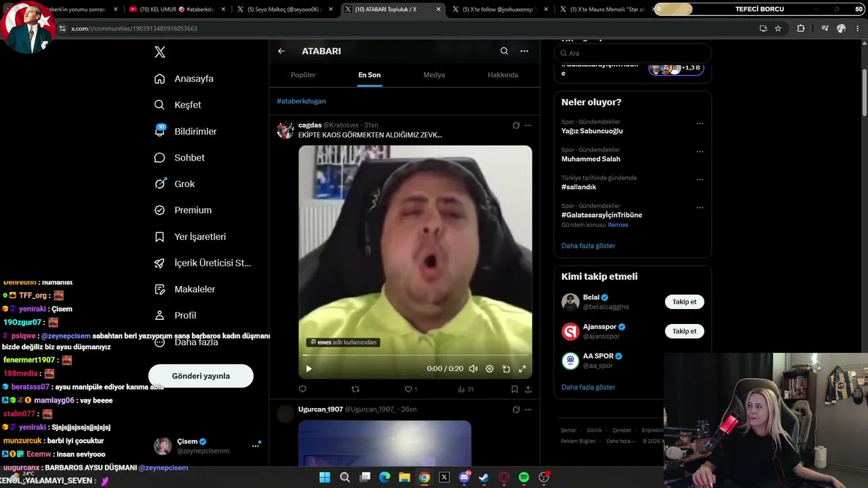Bookmark cagdas's post
This screenshot has height=488, width=868.
click(x=515, y=389)
